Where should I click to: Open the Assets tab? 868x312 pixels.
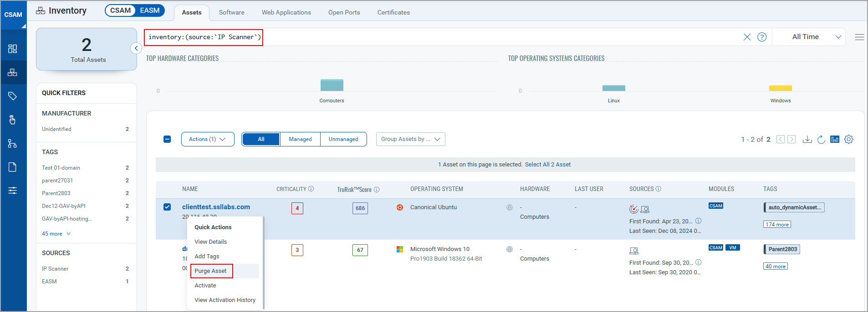coord(192,12)
